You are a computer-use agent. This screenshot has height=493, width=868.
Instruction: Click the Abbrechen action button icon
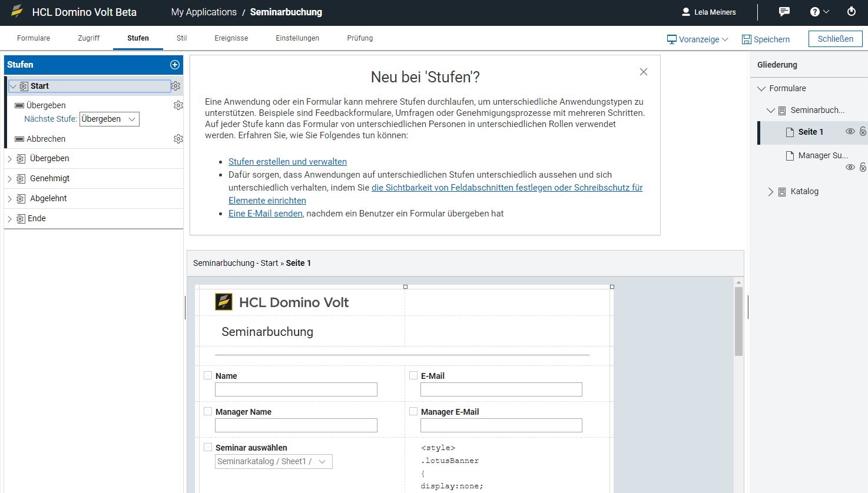click(x=19, y=139)
